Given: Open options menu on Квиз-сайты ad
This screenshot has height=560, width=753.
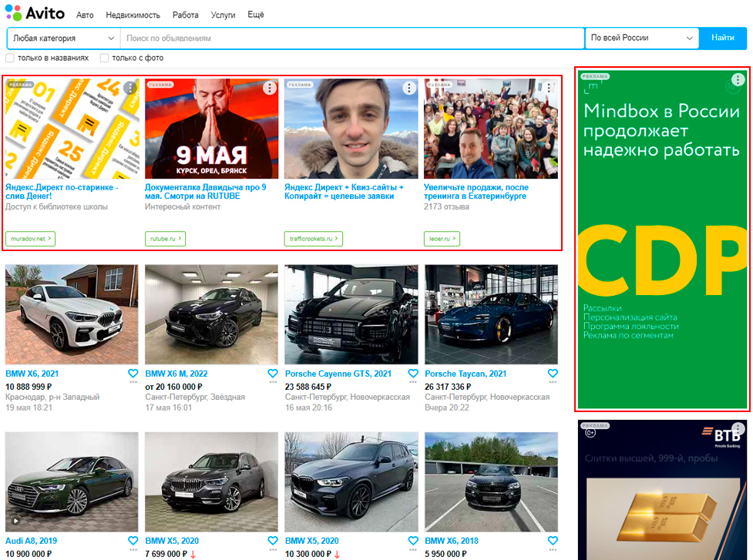Looking at the screenshot, I should [x=409, y=88].
